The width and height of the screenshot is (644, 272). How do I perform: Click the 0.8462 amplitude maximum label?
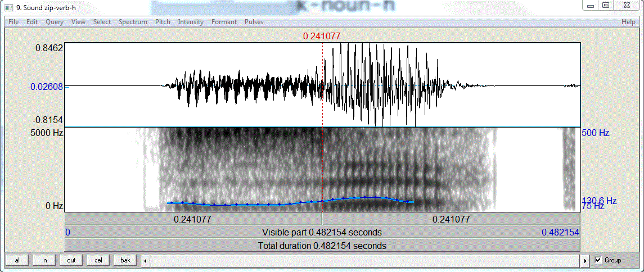pyautogui.click(x=49, y=48)
